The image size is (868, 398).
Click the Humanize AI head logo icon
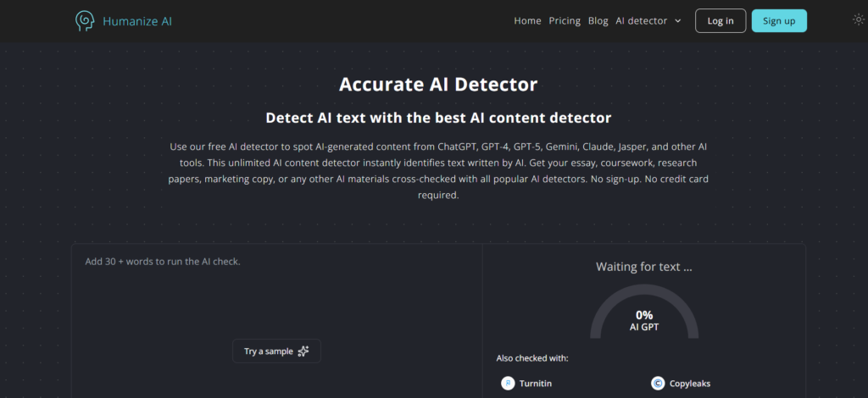(x=85, y=21)
